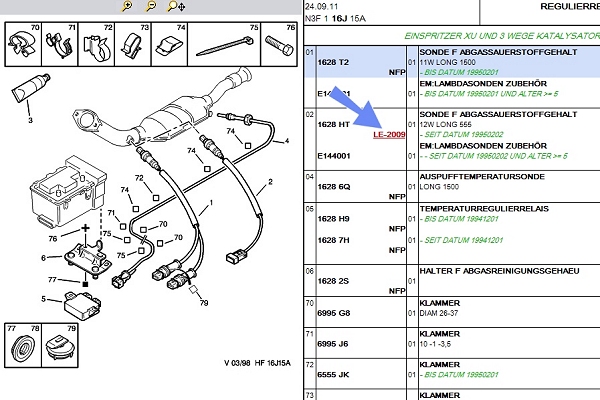The height and width of the screenshot is (400, 600).
Task: Select part number 1628 T2 row
Action: [x=333, y=62]
